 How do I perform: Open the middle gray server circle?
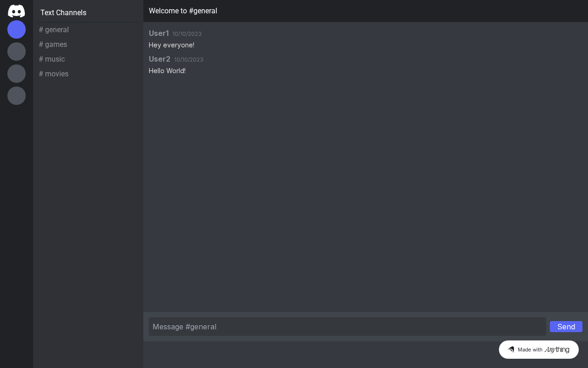17,74
